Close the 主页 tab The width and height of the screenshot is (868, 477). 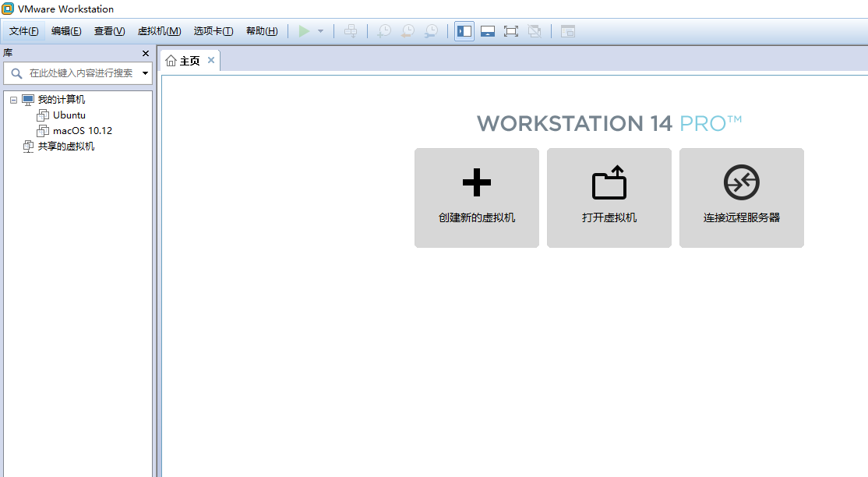coord(211,60)
